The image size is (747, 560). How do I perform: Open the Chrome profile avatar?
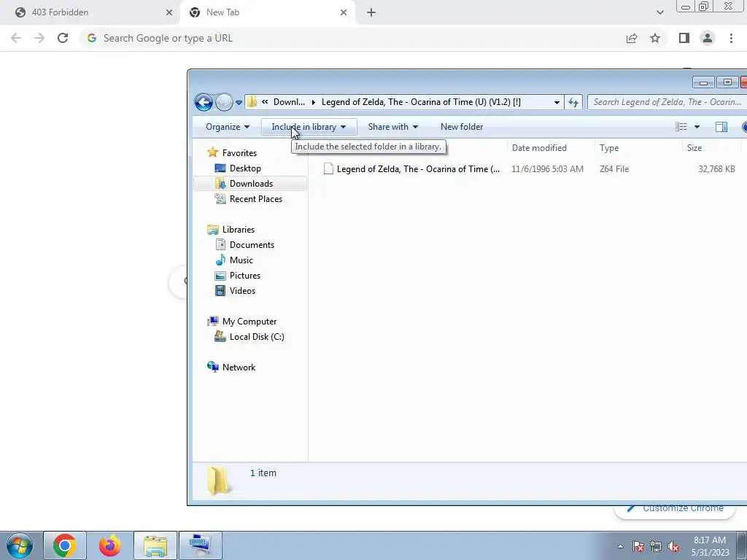coord(708,38)
